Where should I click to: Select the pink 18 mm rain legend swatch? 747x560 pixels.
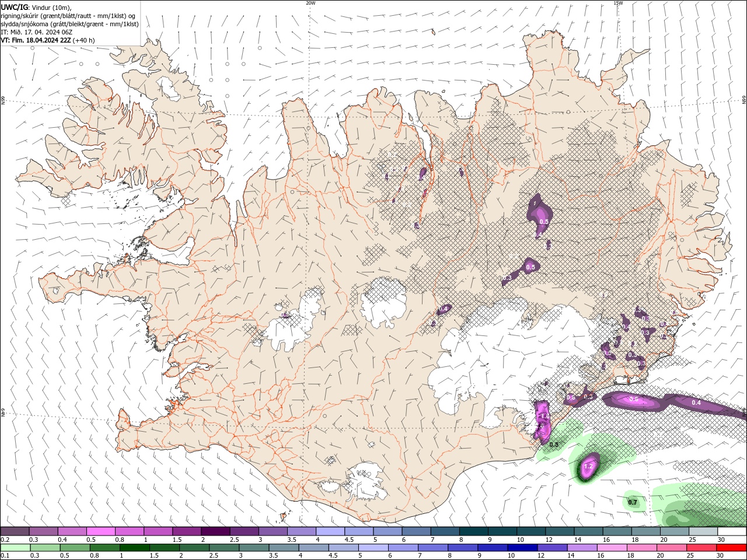pyautogui.click(x=641, y=548)
